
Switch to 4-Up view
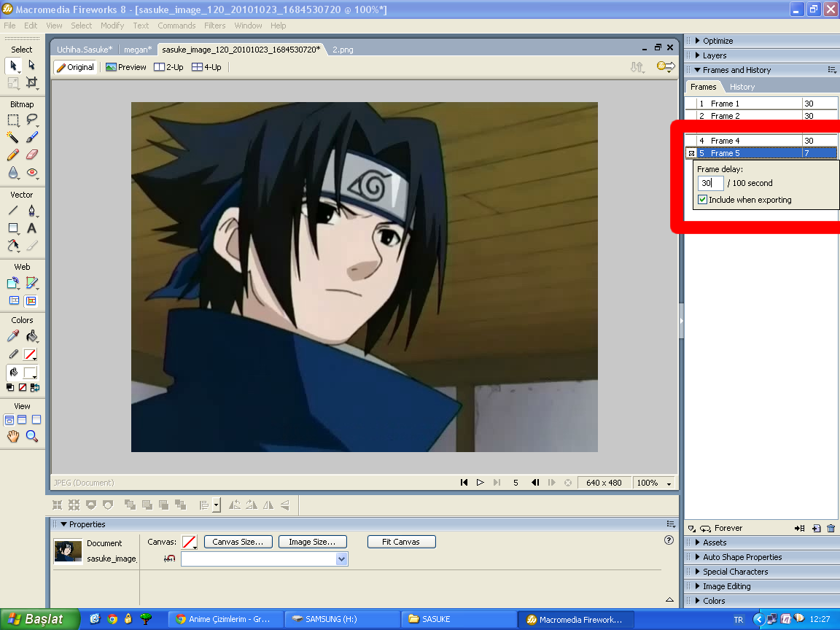coord(206,67)
